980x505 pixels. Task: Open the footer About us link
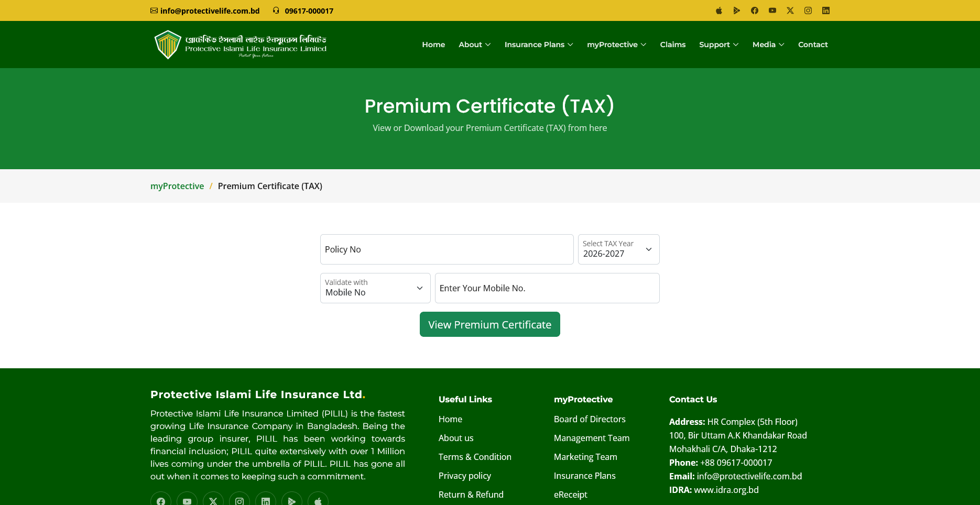coord(456,438)
